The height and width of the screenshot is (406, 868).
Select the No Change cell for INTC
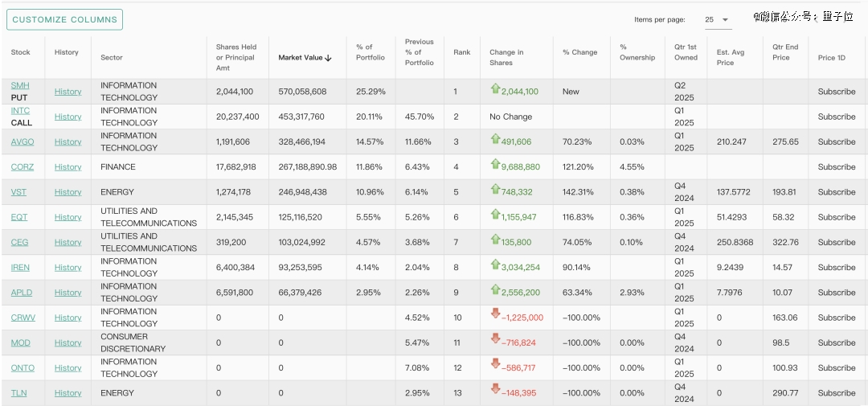pyautogui.click(x=510, y=117)
